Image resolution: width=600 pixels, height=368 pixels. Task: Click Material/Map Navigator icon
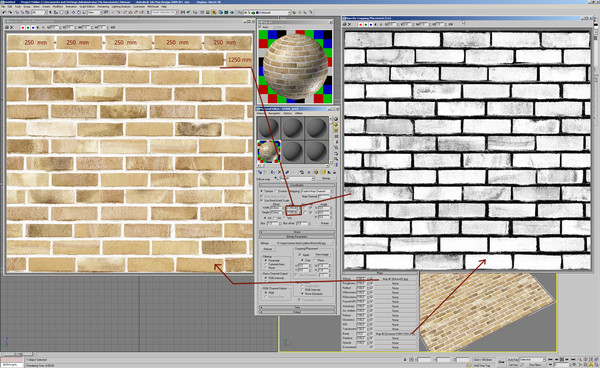tap(336, 164)
